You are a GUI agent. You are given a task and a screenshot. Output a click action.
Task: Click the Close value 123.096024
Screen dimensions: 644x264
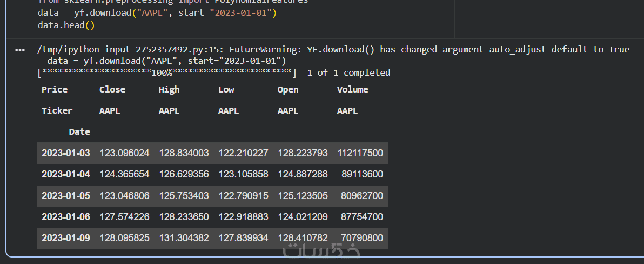point(124,153)
